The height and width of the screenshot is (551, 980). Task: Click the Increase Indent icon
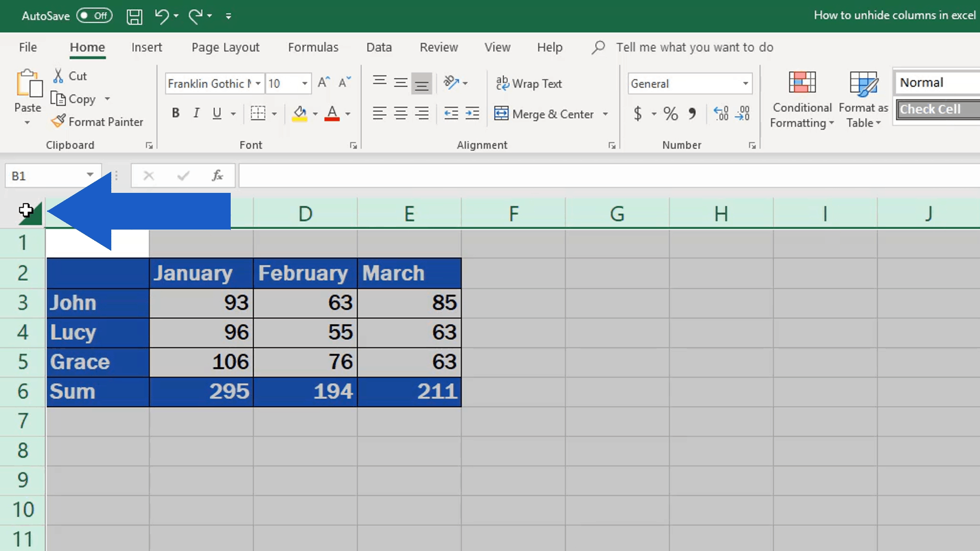473,113
